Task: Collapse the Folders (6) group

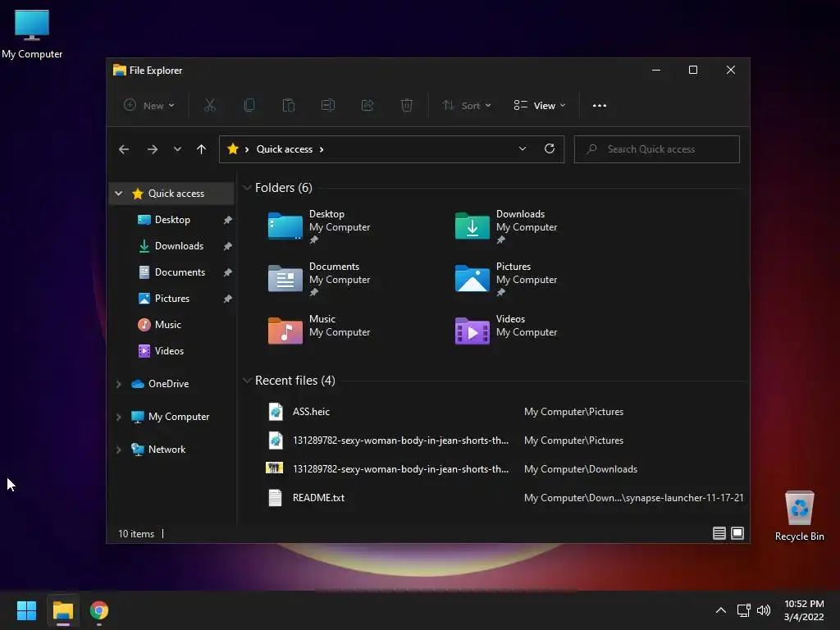Action: 247,188
